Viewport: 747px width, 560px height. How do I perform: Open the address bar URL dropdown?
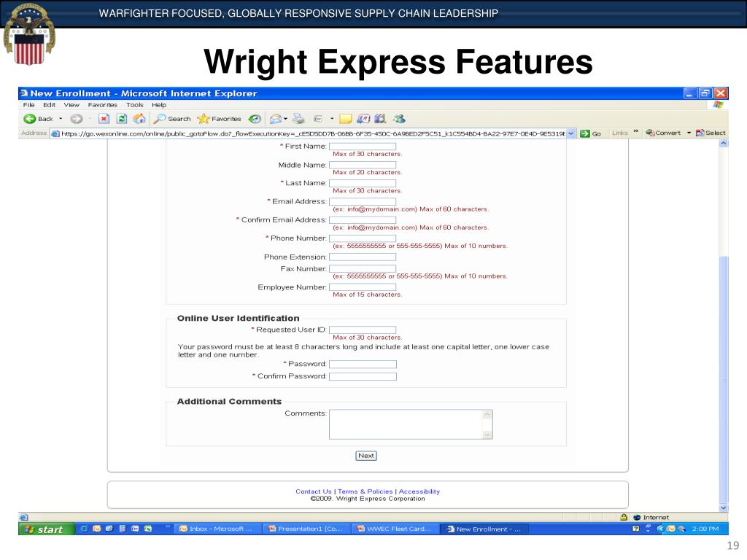tap(570, 133)
